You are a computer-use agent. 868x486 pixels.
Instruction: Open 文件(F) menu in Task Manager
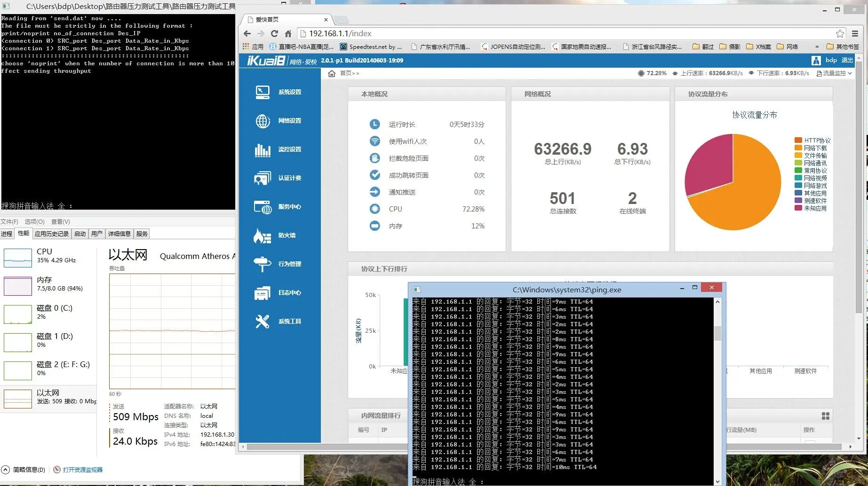pyautogui.click(x=9, y=222)
